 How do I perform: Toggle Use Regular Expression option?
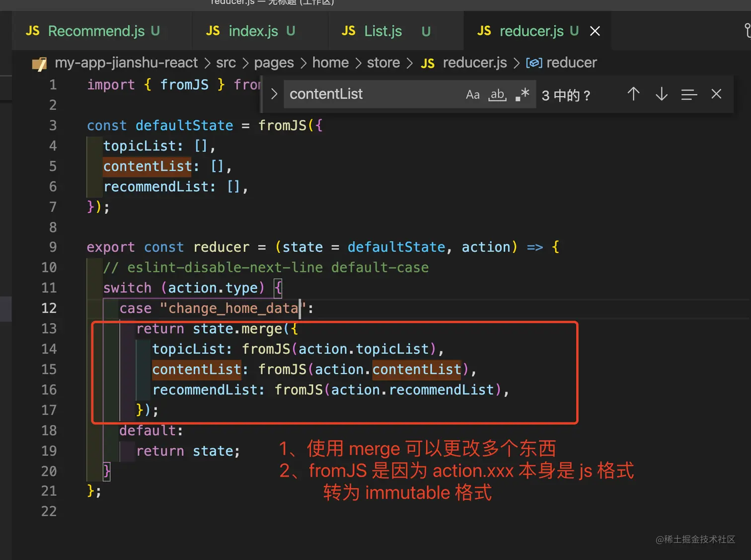(522, 94)
